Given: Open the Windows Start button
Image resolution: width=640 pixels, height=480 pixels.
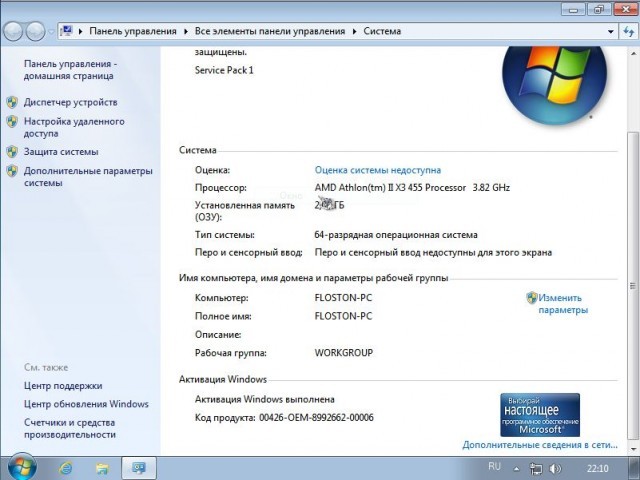Looking at the screenshot, I should tap(22, 467).
